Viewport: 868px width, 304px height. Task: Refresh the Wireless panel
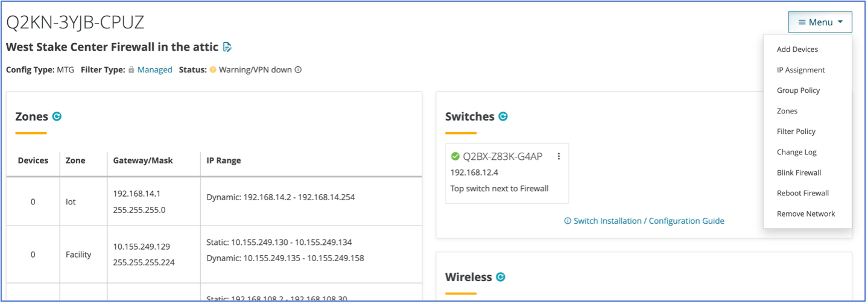[501, 277]
